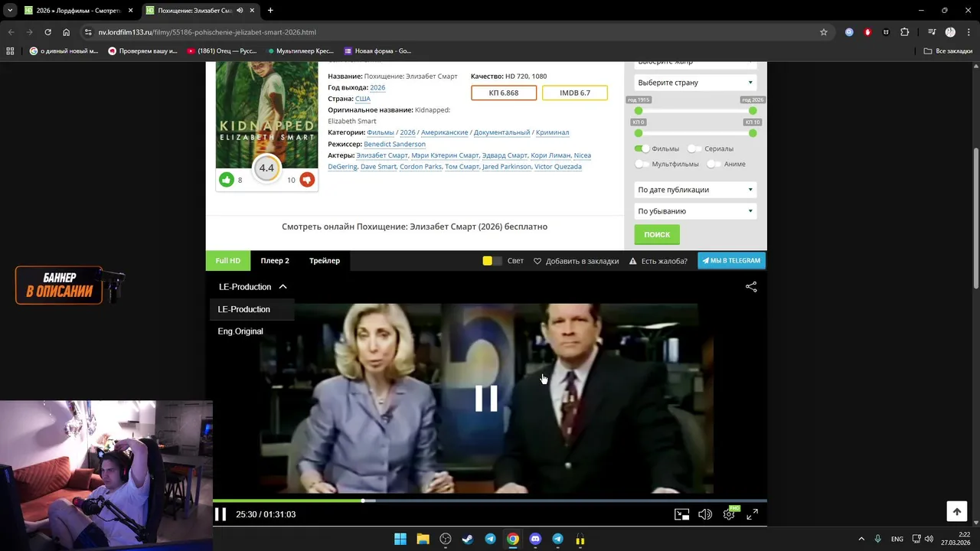Open the Chrome extensions puzzle icon
The height and width of the screenshot is (551, 980).
(x=905, y=32)
